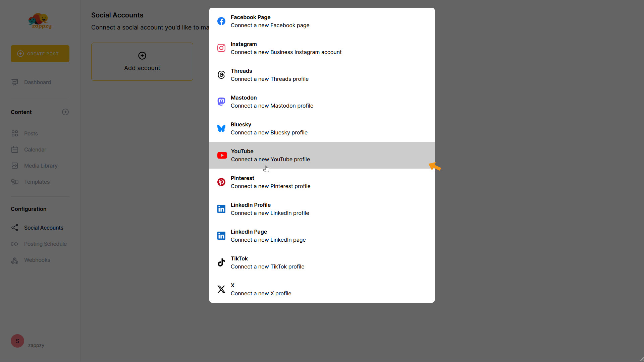Click the Templates sidebar icon
The width and height of the screenshot is (644, 362).
tap(15, 182)
